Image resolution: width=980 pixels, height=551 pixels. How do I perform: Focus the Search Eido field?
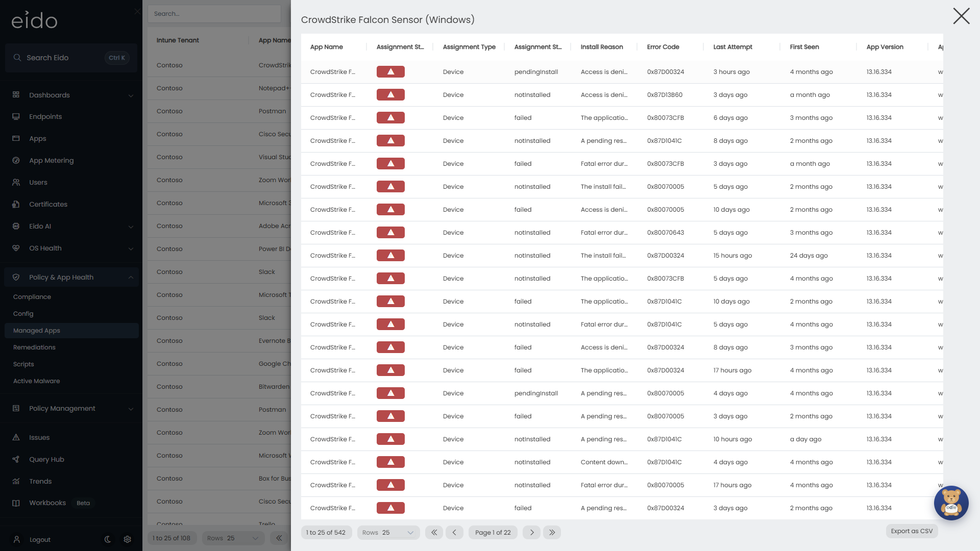pyautogui.click(x=71, y=58)
